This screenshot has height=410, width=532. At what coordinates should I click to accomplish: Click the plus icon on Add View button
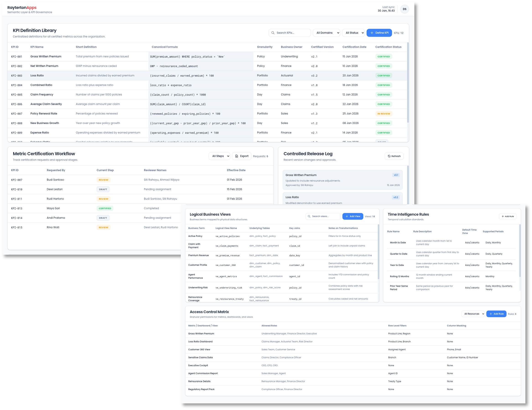(x=347, y=216)
